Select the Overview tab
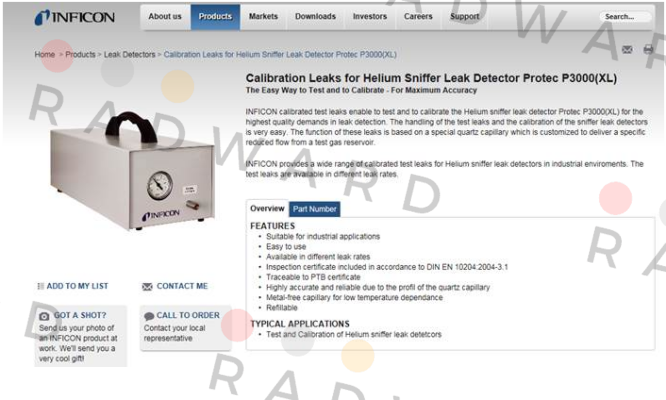This screenshot has height=400, width=666. [x=267, y=208]
